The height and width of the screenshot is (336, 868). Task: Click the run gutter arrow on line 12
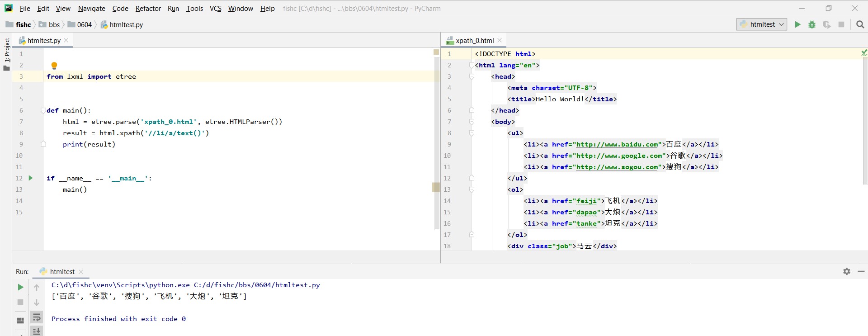pyautogui.click(x=31, y=178)
